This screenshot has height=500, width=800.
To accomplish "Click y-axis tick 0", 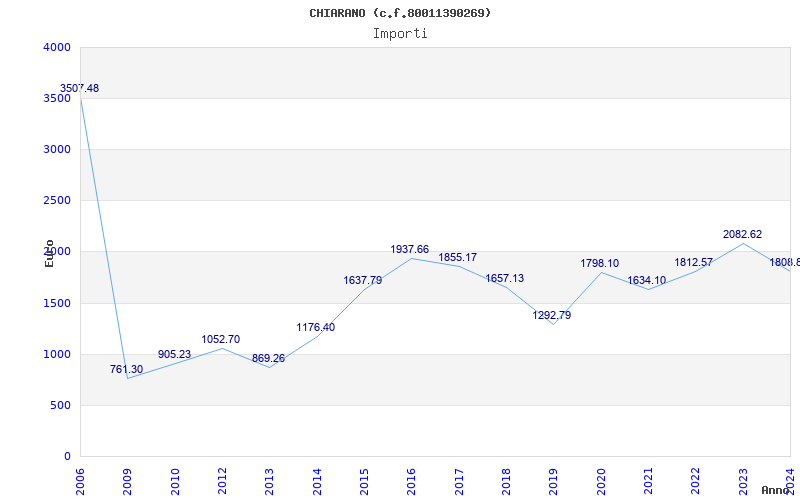I will point(67,457).
